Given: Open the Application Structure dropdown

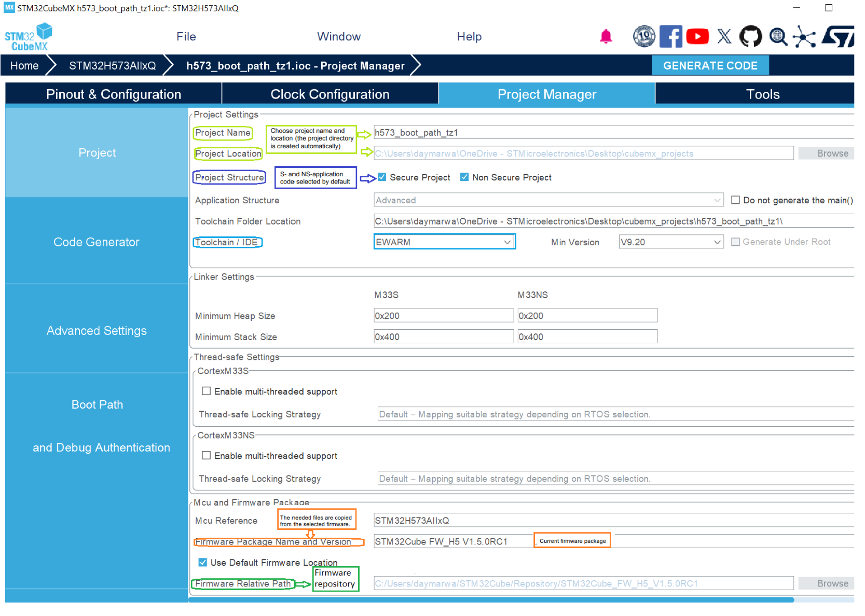Looking at the screenshot, I should (548, 200).
